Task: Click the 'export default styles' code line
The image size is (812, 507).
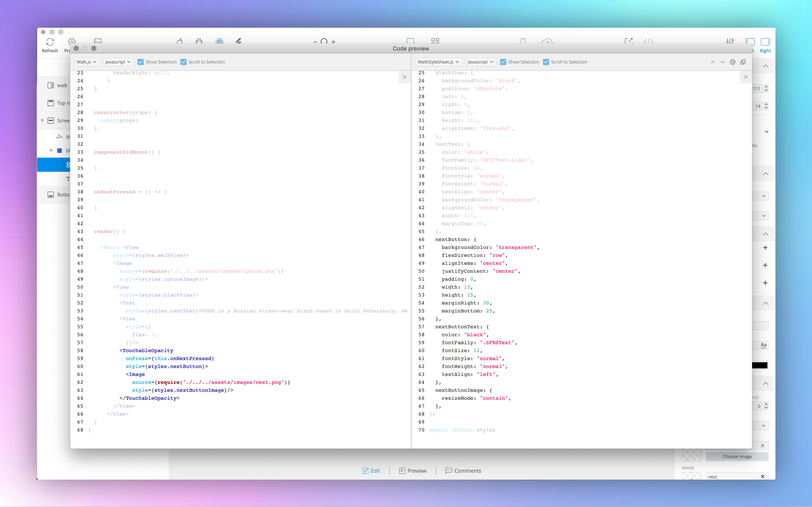Action: pyautogui.click(x=462, y=430)
